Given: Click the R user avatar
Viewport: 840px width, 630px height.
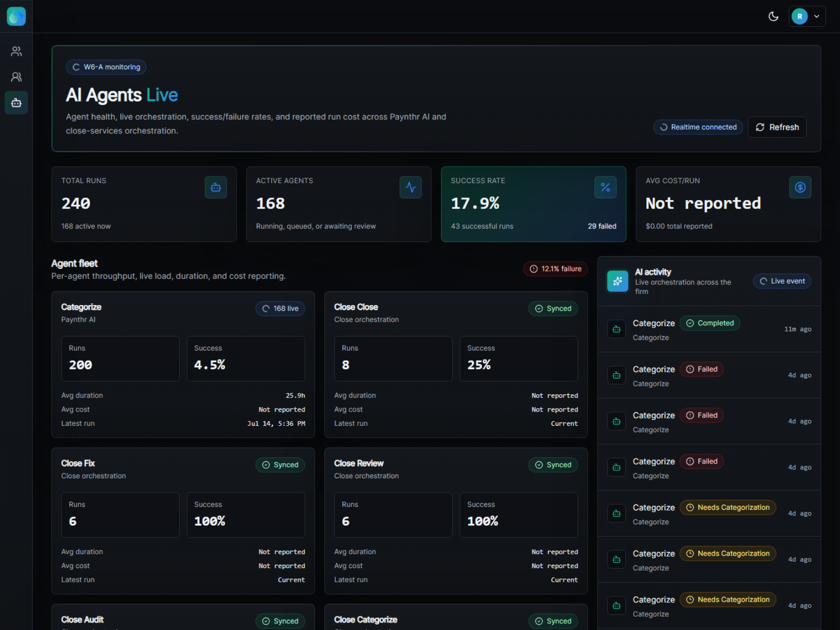Looking at the screenshot, I should point(800,16).
